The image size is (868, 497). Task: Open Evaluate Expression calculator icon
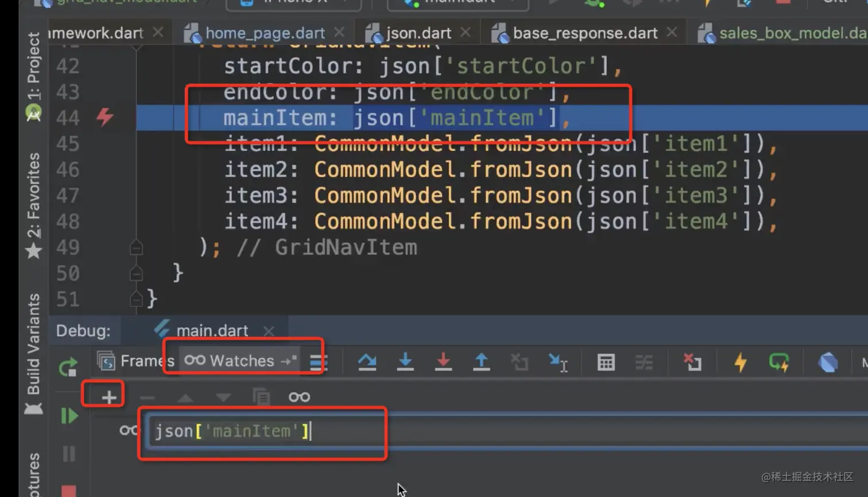coord(606,362)
